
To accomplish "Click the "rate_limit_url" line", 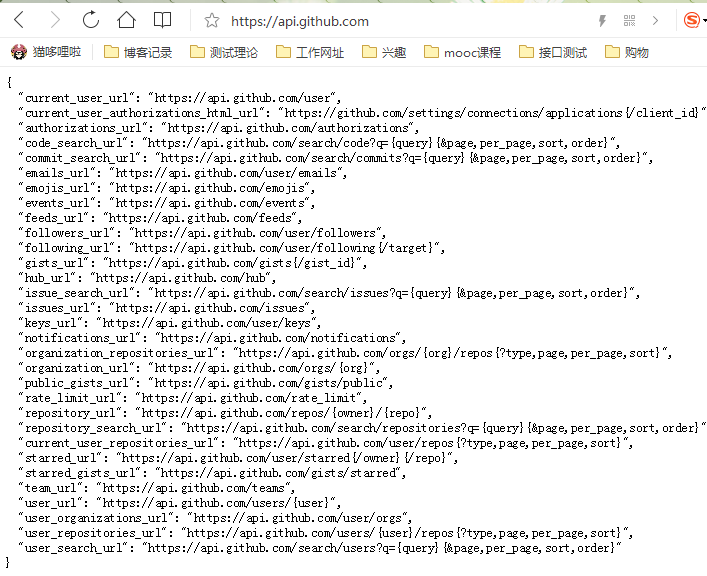I will (193, 398).
